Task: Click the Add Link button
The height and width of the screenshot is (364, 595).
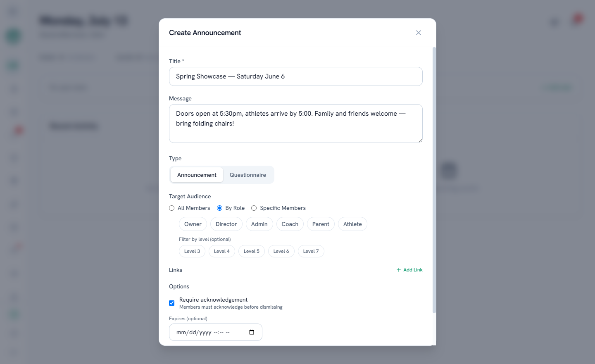Action: pyautogui.click(x=409, y=270)
